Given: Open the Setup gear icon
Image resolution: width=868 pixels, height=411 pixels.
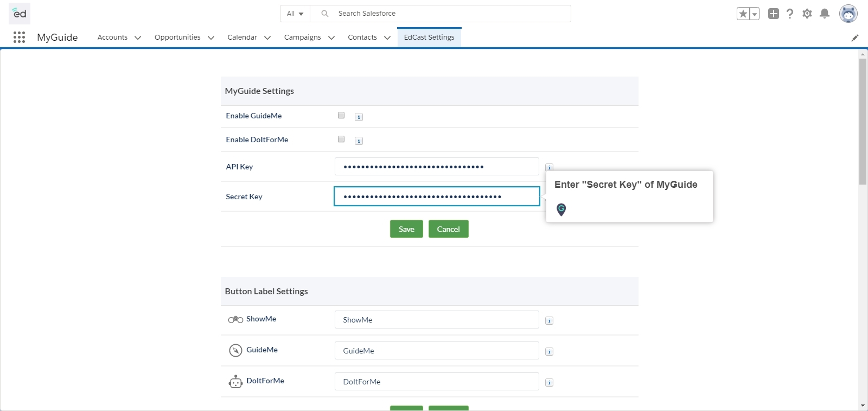Looking at the screenshot, I should (807, 14).
